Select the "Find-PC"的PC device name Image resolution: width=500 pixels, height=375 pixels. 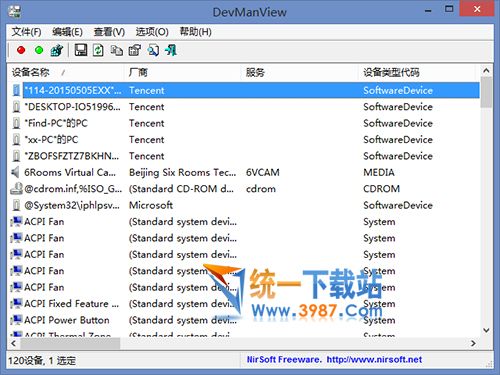[x=56, y=123]
